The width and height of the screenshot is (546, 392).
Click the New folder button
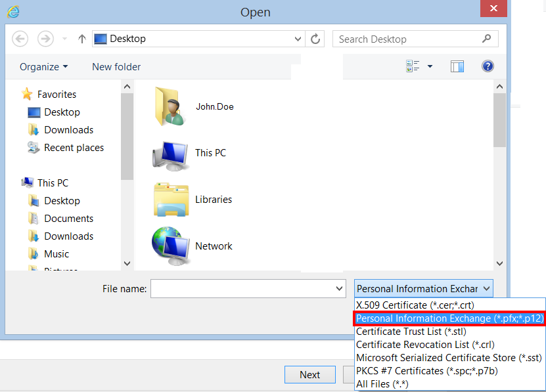[x=116, y=67]
